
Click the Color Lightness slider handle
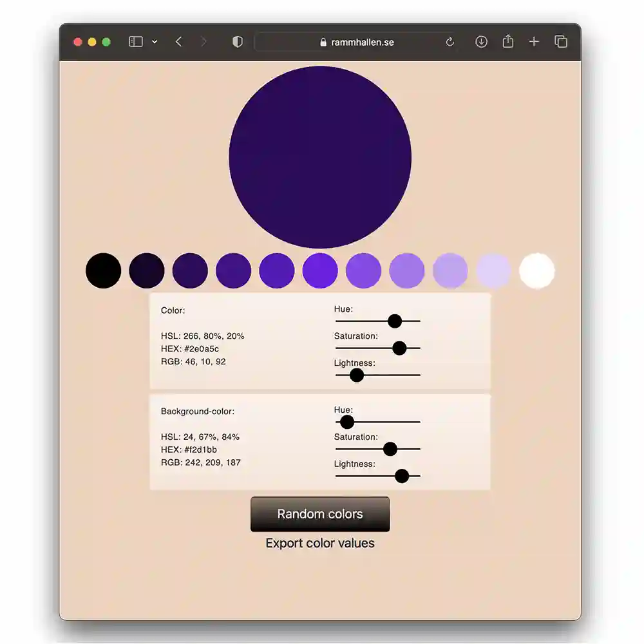click(357, 375)
